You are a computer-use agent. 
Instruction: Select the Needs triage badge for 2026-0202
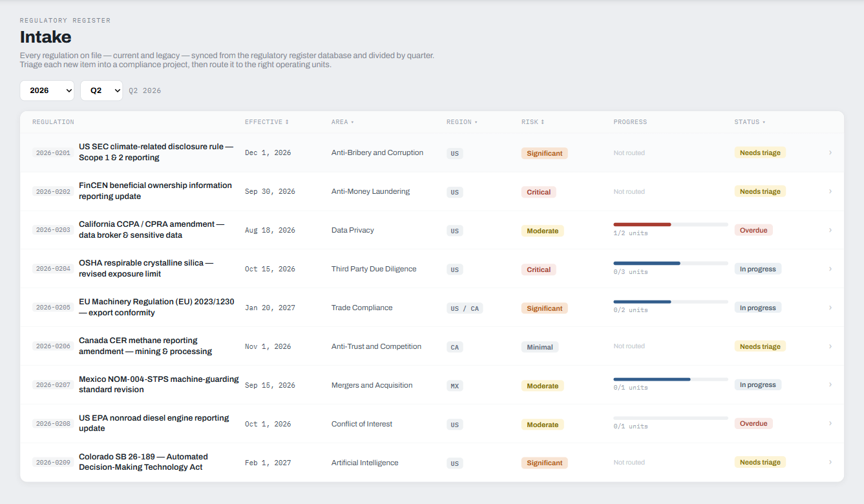pos(760,191)
